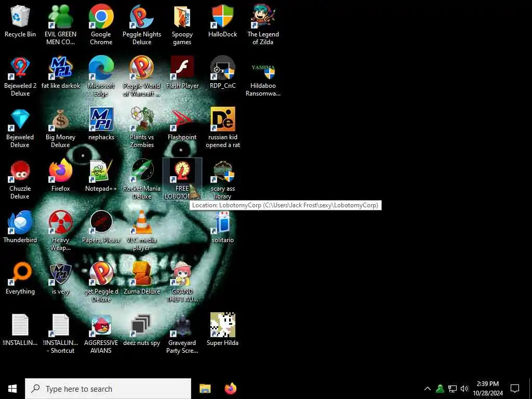The image size is (532, 399).
Task: Open the Windows Start menu
Action: (x=12, y=389)
